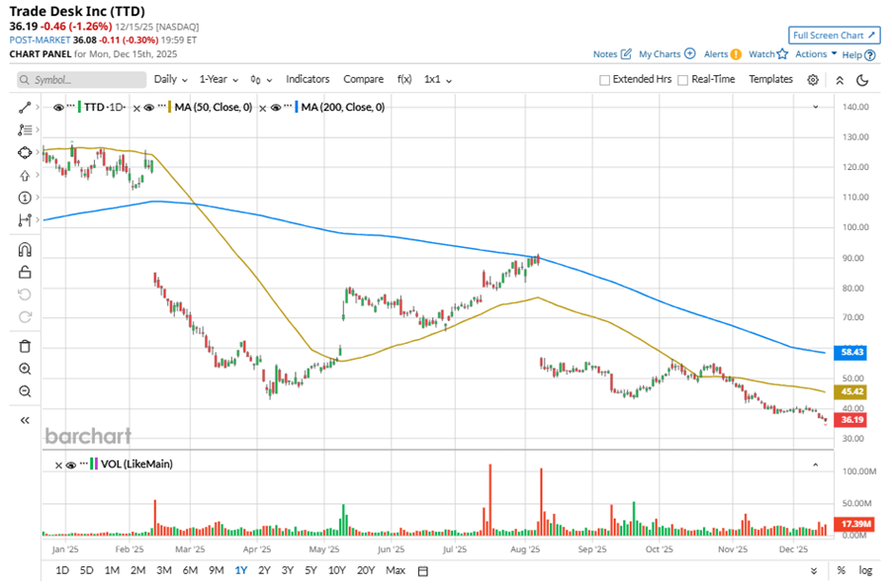Open the date range calendar picker

pos(422,571)
